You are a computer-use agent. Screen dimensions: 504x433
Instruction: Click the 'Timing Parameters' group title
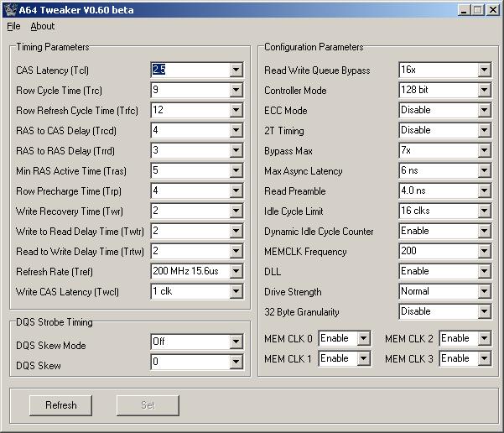tap(53, 47)
